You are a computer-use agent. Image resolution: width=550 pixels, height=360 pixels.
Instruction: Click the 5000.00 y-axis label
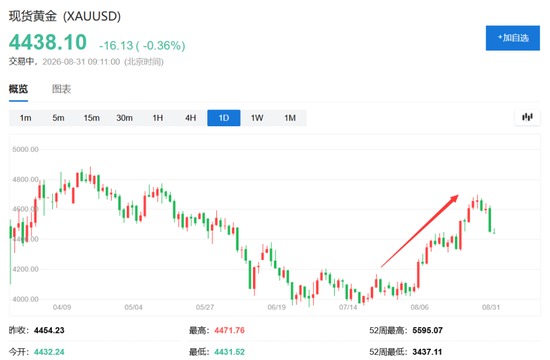coord(25,149)
